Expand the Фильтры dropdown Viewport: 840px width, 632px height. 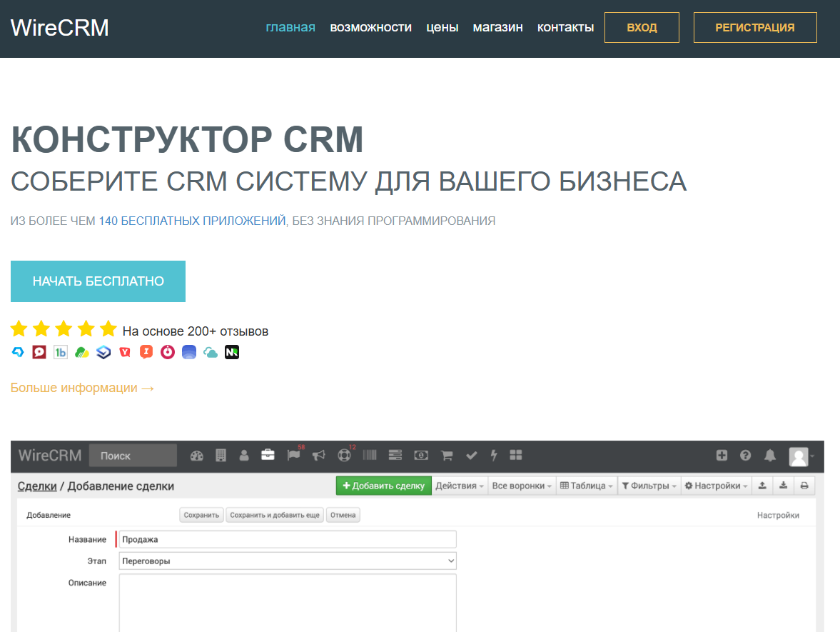point(649,486)
